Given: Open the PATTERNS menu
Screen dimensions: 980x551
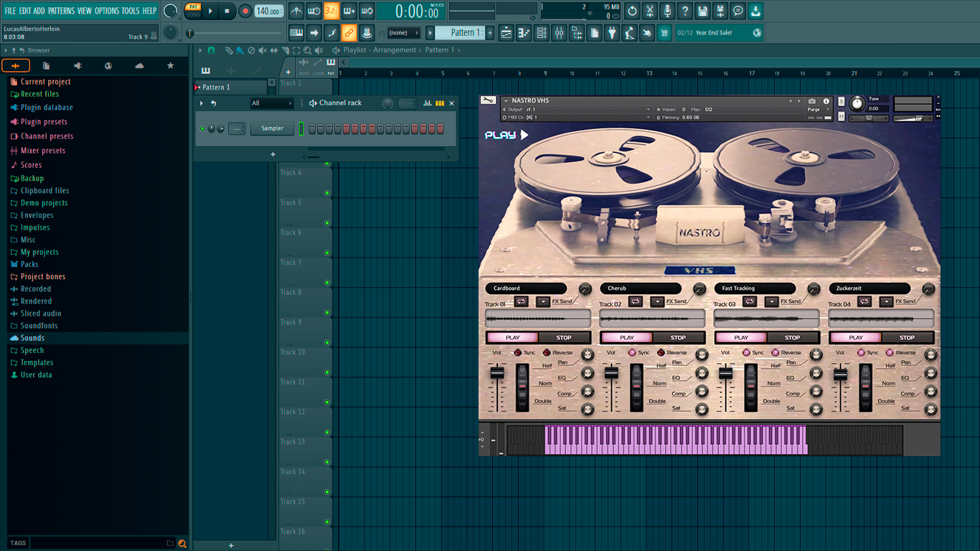Looking at the screenshot, I should (x=61, y=11).
